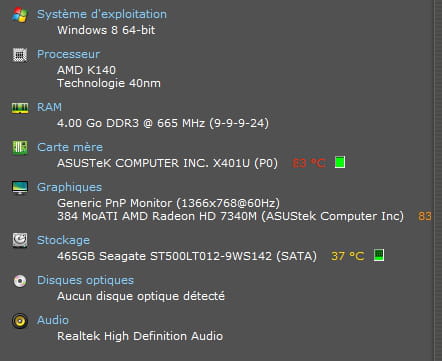Open the Disques optiques section heading

[85, 280]
